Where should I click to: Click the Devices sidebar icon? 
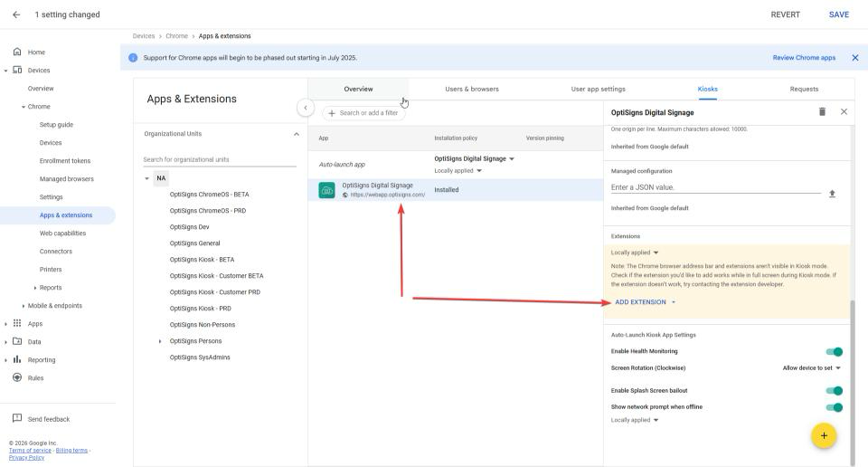coord(17,70)
